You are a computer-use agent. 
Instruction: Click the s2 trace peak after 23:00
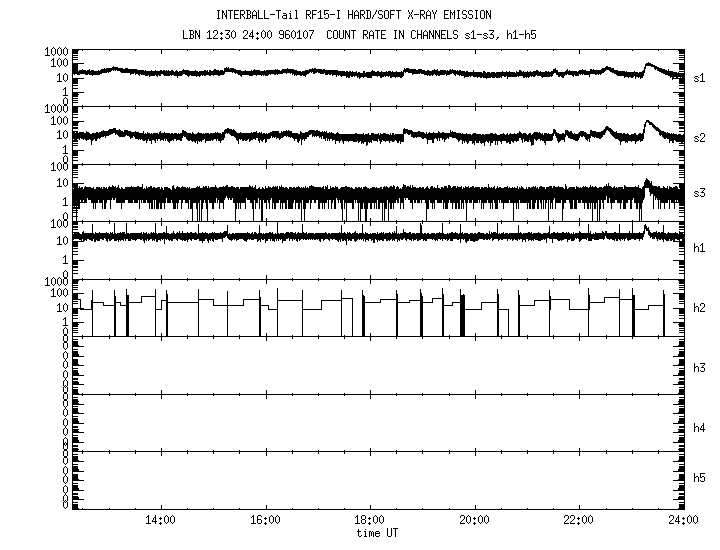point(647,122)
